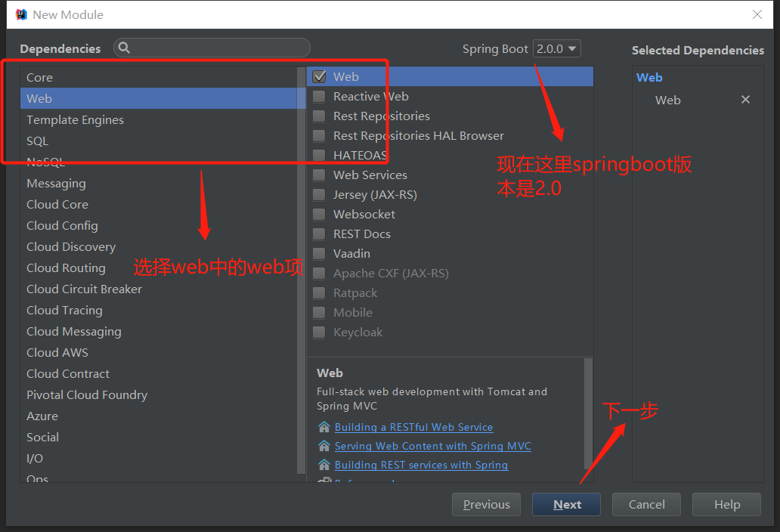Click house icon beside Building REST services with Spring
This screenshot has width=780, height=532.
pyautogui.click(x=323, y=465)
